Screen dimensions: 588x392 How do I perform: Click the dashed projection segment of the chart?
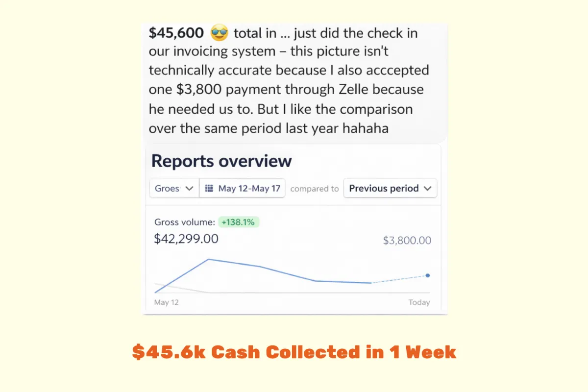coord(399,279)
